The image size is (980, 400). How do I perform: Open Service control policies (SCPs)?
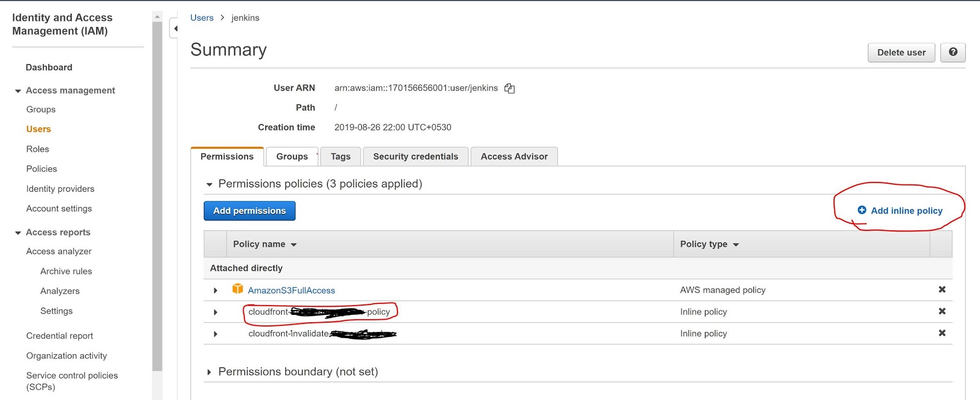(x=72, y=381)
